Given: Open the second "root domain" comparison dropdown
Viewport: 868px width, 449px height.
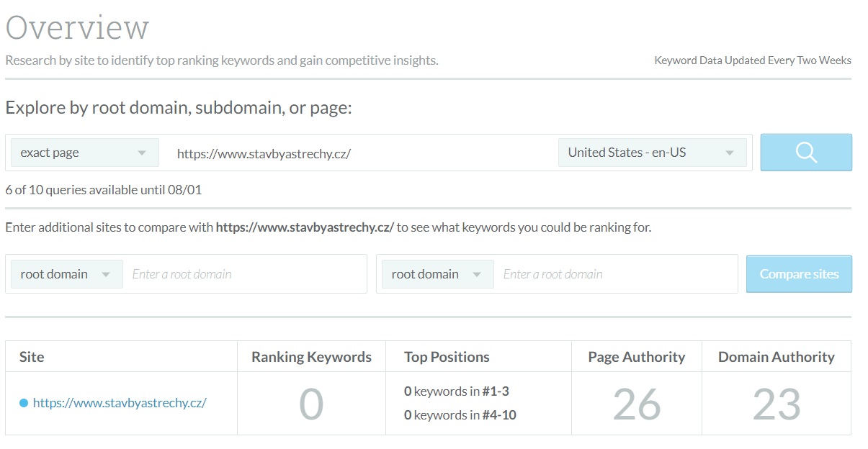Looking at the screenshot, I should pyautogui.click(x=435, y=274).
